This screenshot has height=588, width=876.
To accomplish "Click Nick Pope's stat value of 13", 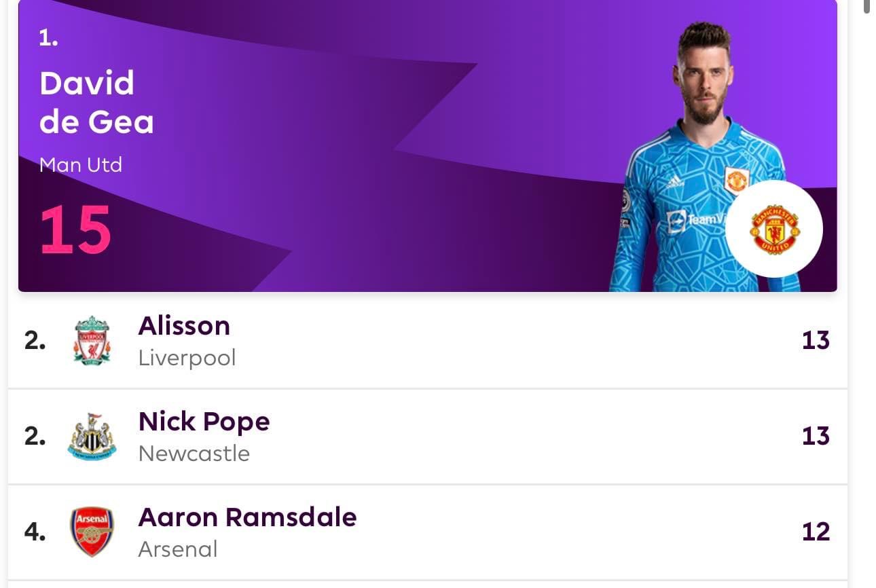I will (816, 436).
